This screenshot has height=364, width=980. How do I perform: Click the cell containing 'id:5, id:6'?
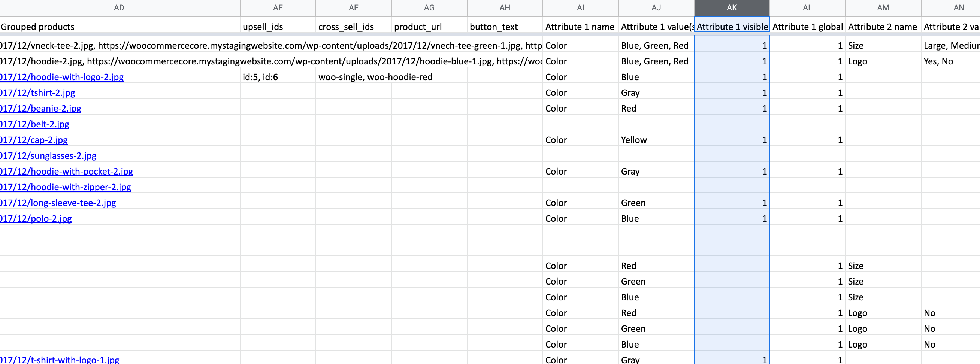[x=277, y=77]
